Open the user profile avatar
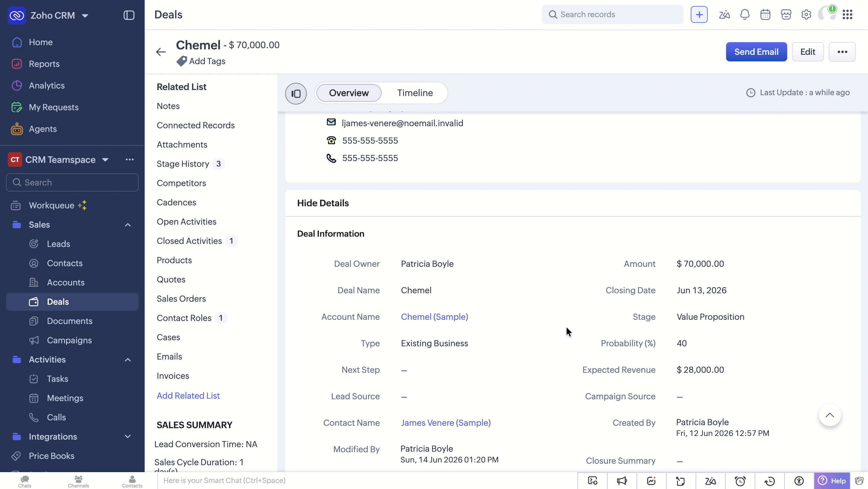Viewport: 868px width, 489px height. point(826,14)
